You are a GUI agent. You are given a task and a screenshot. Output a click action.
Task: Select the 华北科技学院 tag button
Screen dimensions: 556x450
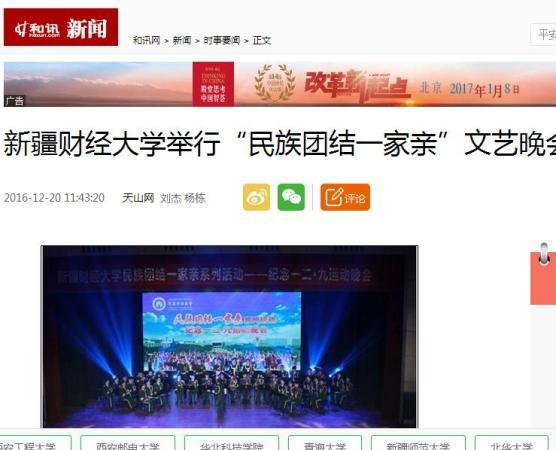click(232, 443)
